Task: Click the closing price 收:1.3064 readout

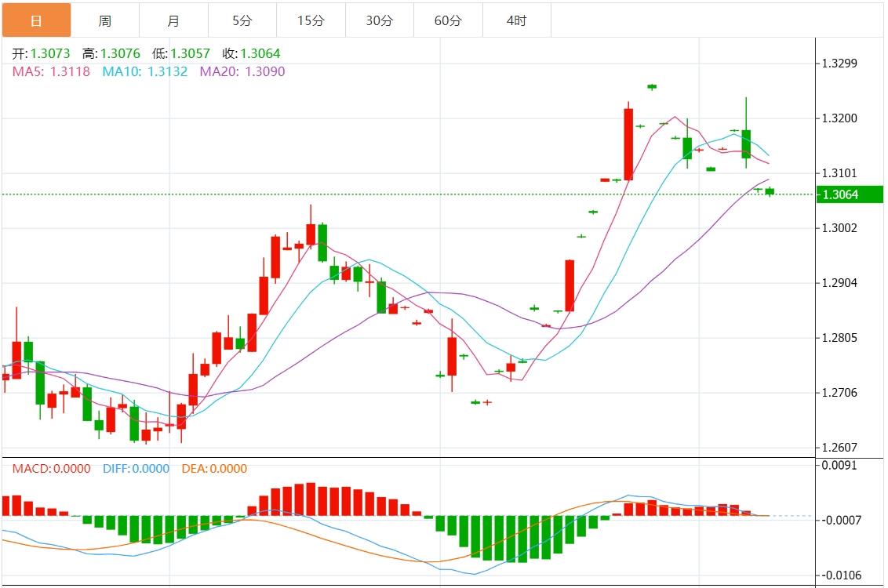Action: click(251, 54)
